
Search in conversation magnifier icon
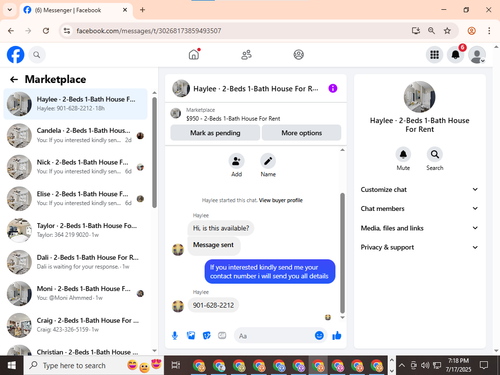coord(435,154)
